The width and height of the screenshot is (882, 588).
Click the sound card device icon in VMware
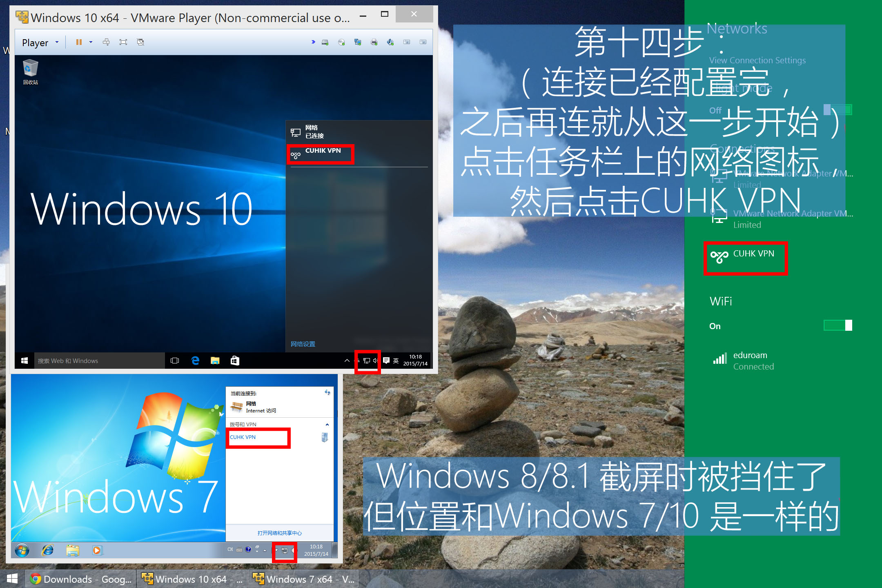click(390, 42)
